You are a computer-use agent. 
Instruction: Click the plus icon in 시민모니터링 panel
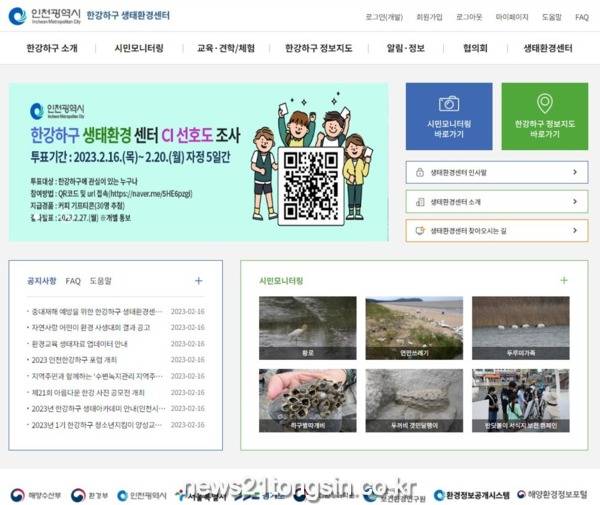tap(564, 281)
